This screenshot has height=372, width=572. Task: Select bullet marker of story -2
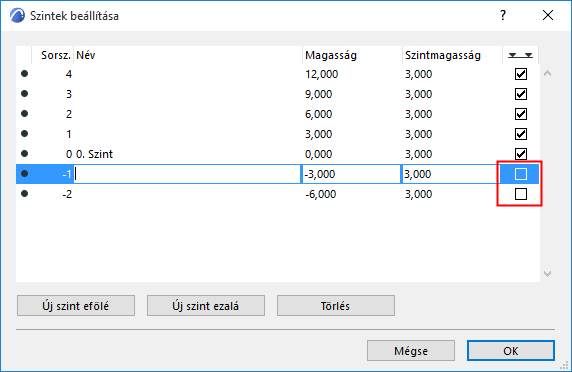24,194
